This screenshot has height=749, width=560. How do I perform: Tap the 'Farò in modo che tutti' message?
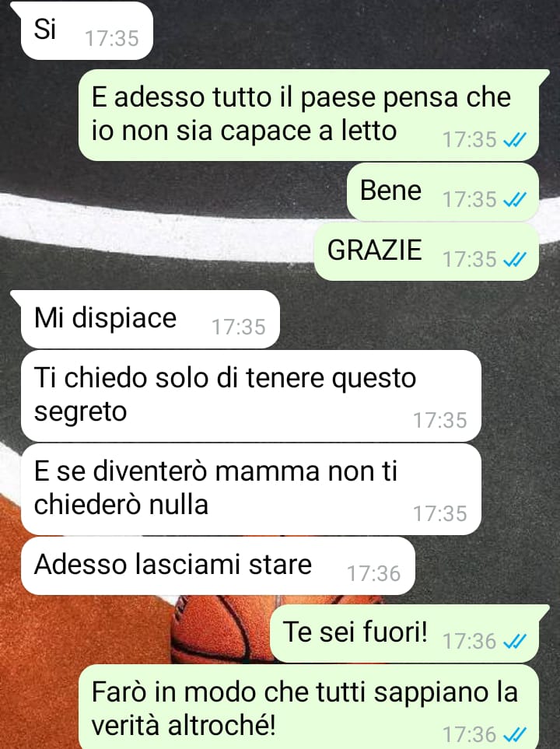click(x=309, y=707)
